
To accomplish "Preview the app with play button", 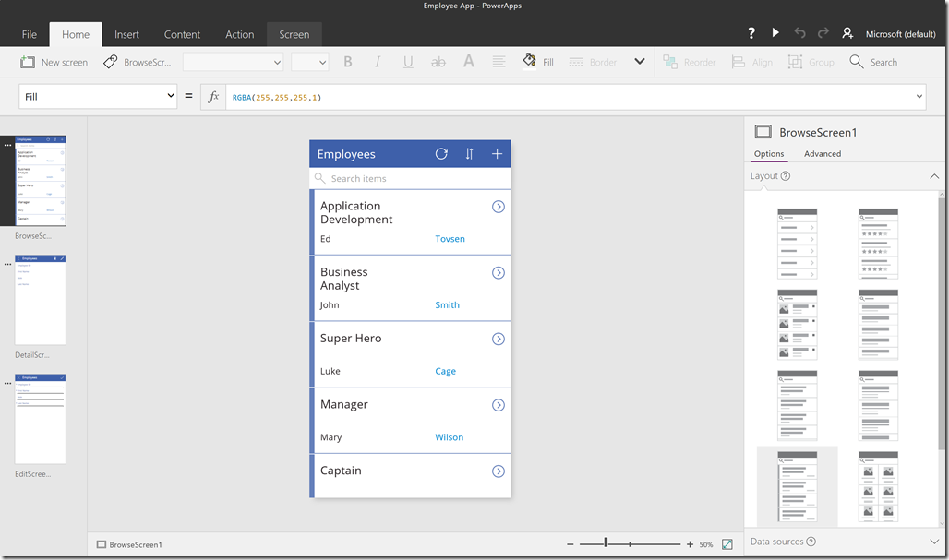I will point(775,32).
